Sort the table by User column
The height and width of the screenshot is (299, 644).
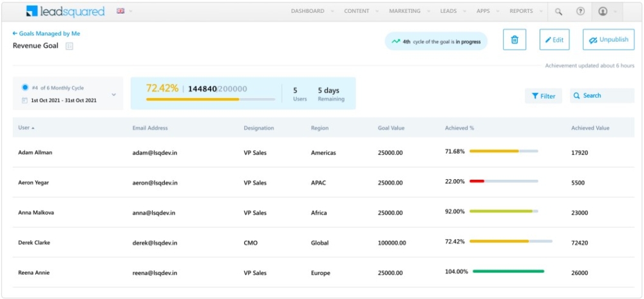[26, 128]
